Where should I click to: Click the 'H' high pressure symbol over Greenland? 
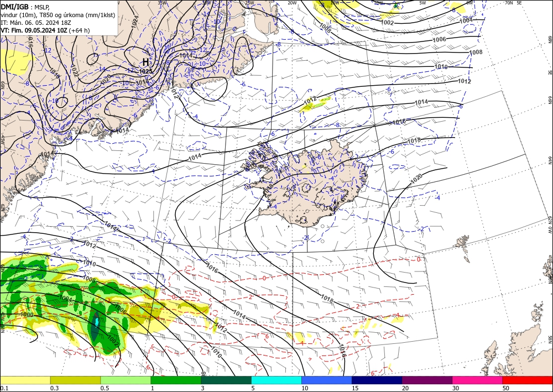tap(145, 62)
